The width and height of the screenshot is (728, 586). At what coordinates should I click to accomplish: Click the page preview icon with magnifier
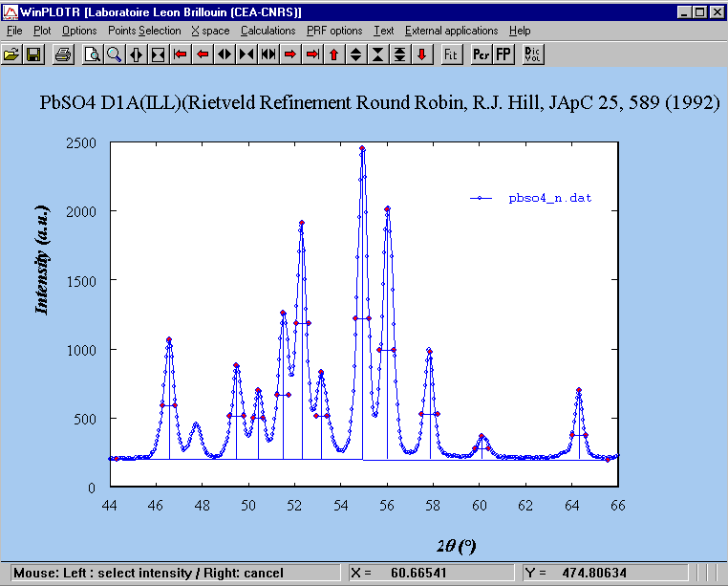click(92, 54)
